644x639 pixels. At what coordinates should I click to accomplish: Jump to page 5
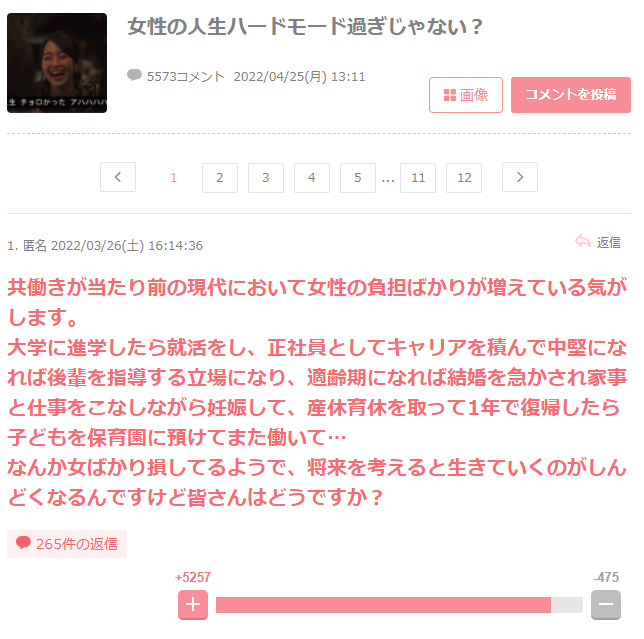pos(358,178)
